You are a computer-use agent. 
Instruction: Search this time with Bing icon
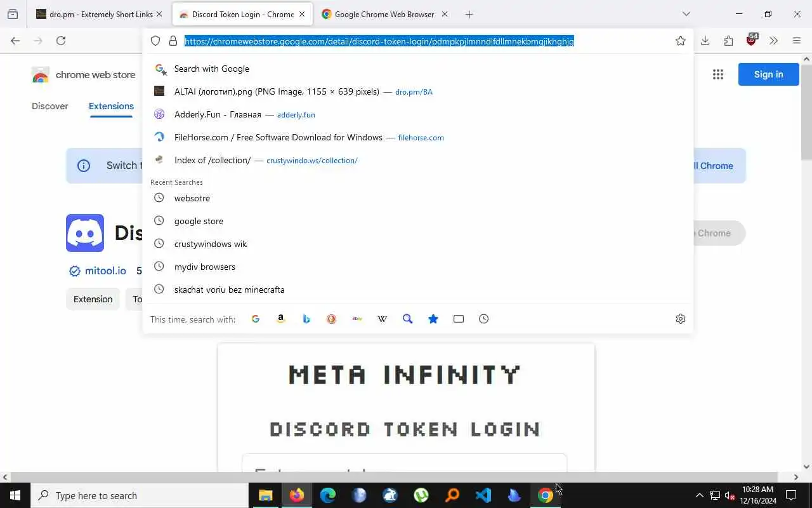click(306, 319)
